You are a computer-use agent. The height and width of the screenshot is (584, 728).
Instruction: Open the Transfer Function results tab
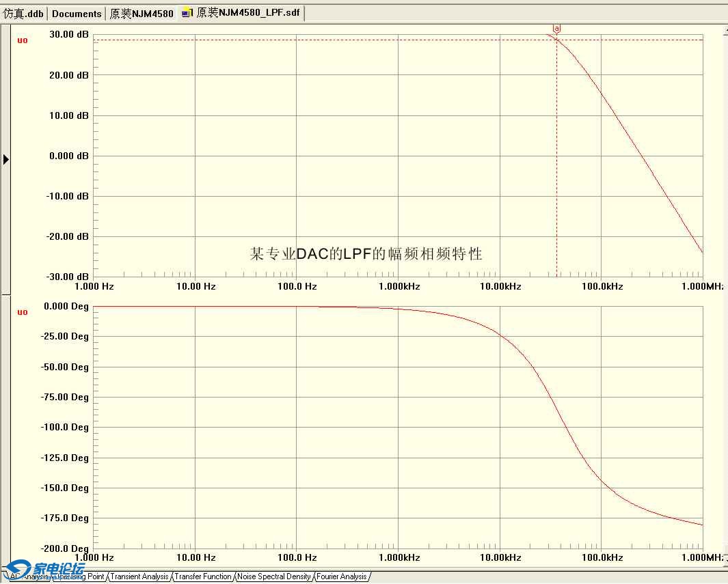pyautogui.click(x=203, y=577)
